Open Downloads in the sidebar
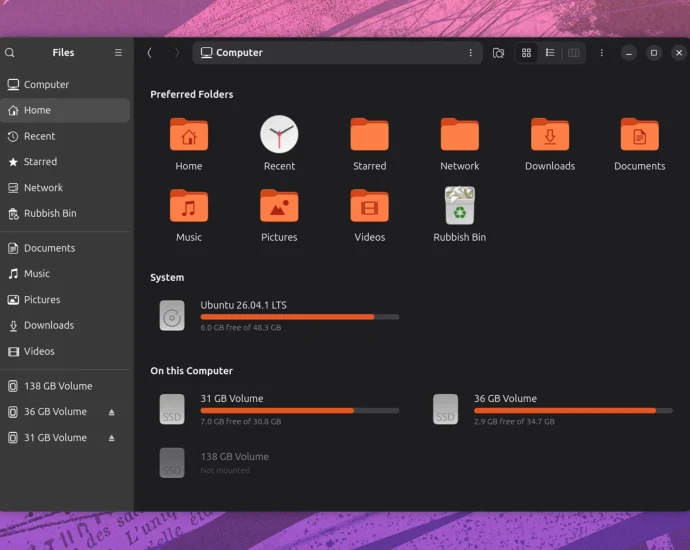 point(65,325)
